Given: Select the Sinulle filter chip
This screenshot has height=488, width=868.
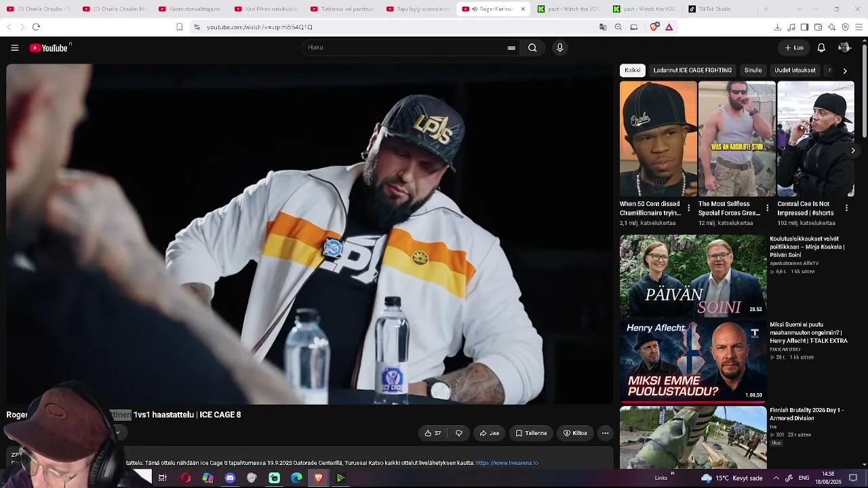Looking at the screenshot, I should (753, 70).
